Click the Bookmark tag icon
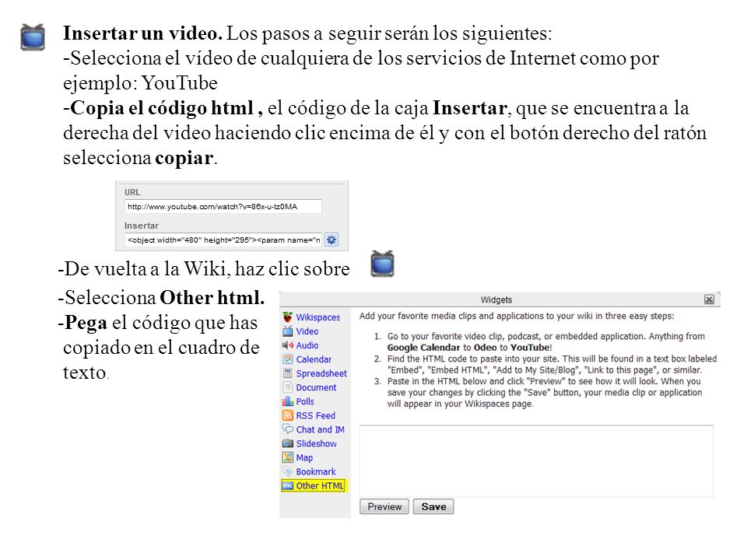Viewport: 747px width, 560px height. tap(287, 471)
